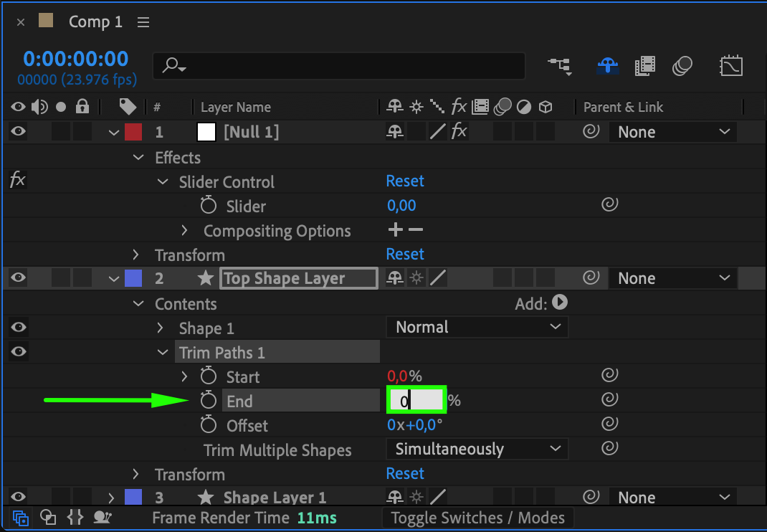This screenshot has height=532, width=767.
Task: Toggle visibility of Trim Paths 1
Action: (19, 351)
